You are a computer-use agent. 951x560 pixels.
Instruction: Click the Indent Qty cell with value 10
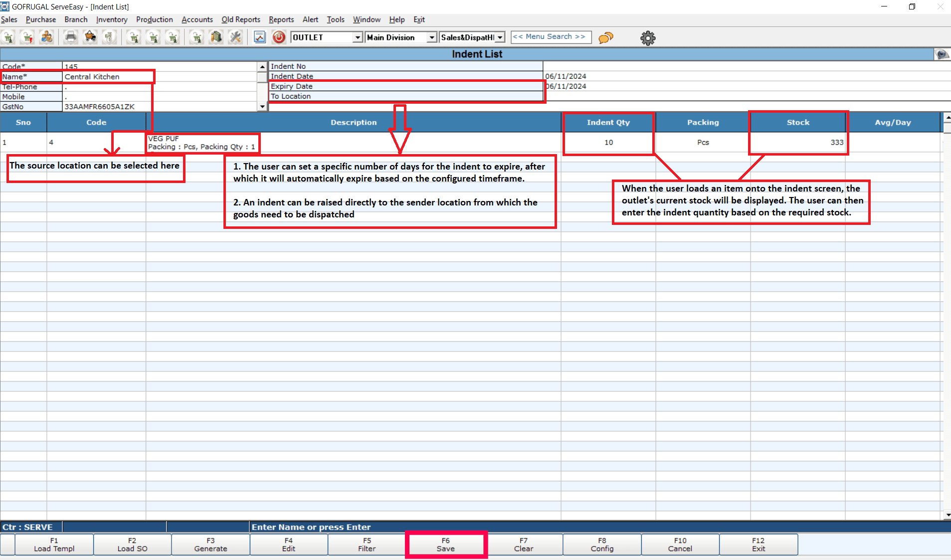click(x=608, y=143)
